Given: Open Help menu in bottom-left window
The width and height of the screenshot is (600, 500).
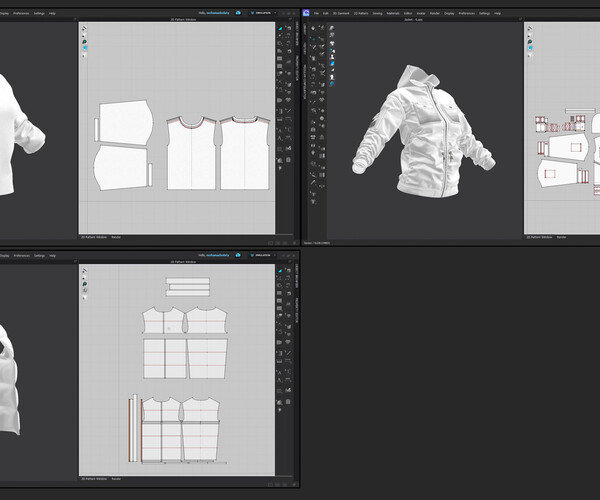Looking at the screenshot, I should (x=53, y=256).
